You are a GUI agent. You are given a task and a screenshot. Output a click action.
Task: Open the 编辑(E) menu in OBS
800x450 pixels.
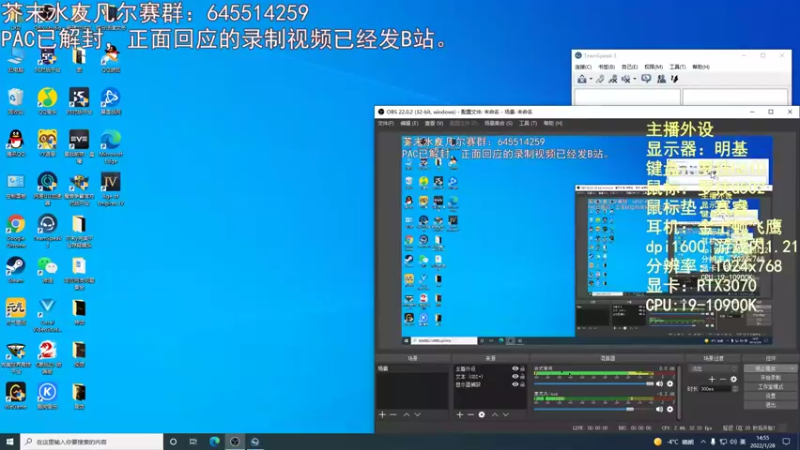pyautogui.click(x=409, y=123)
